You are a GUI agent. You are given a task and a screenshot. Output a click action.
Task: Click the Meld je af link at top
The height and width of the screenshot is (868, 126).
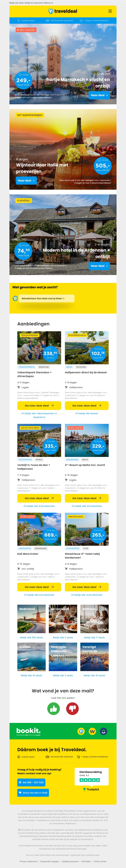(48, 3)
